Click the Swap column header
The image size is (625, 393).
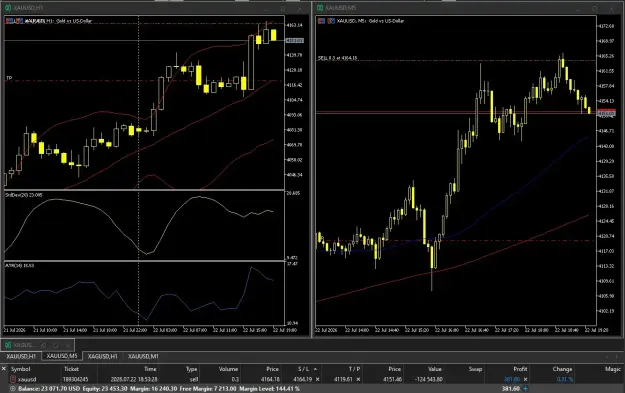pos(475,369)
